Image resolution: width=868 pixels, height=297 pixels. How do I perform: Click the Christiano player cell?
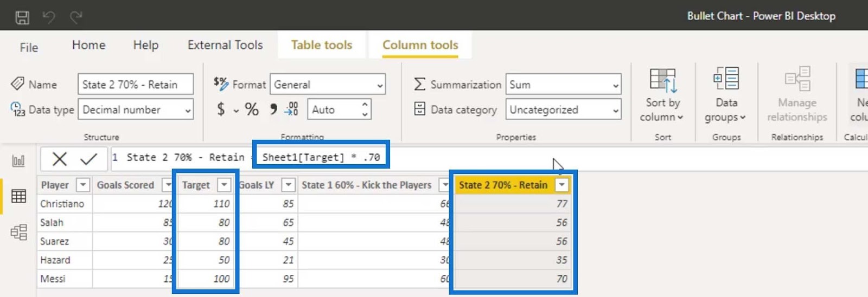[65, 204]
